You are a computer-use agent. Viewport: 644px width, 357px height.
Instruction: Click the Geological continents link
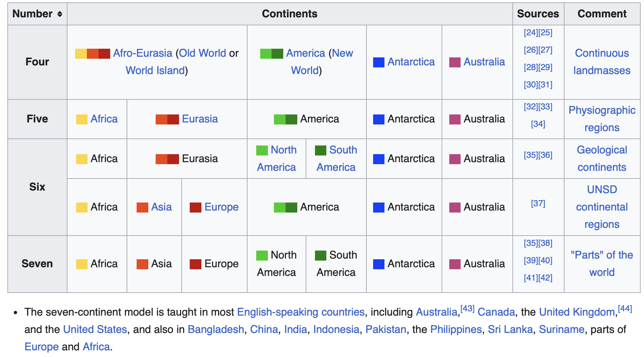click(602, 158)
